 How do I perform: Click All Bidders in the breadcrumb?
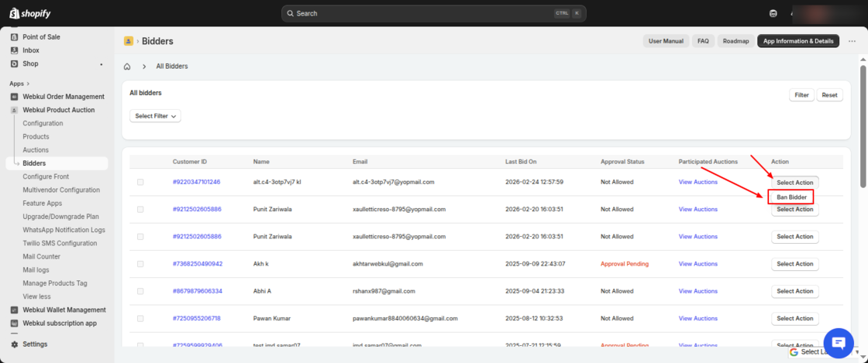(172, 67)
